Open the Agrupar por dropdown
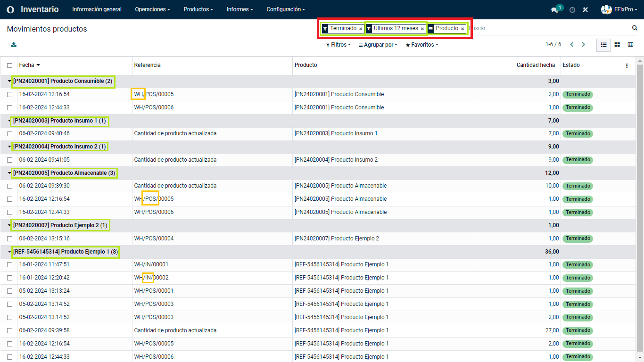The width and height of the screenshot is (644, 362). click(378, 45)
